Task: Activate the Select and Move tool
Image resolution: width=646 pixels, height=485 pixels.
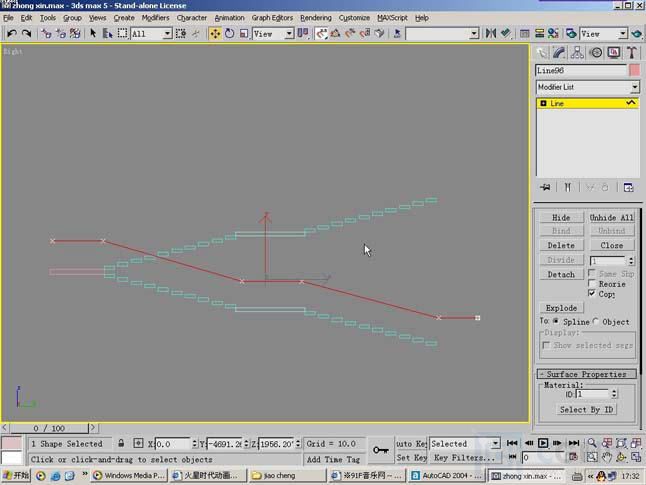Action: coord(215,33)
